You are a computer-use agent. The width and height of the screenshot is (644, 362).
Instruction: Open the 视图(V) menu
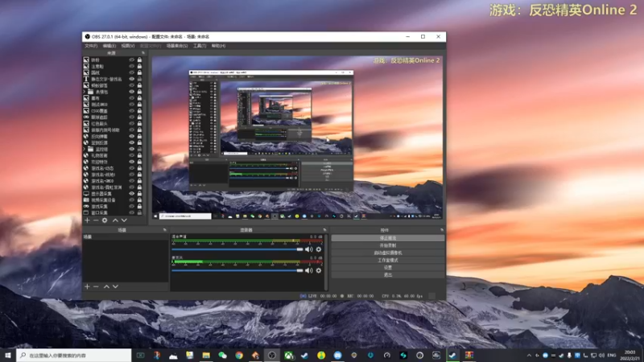tap(128, 46)
